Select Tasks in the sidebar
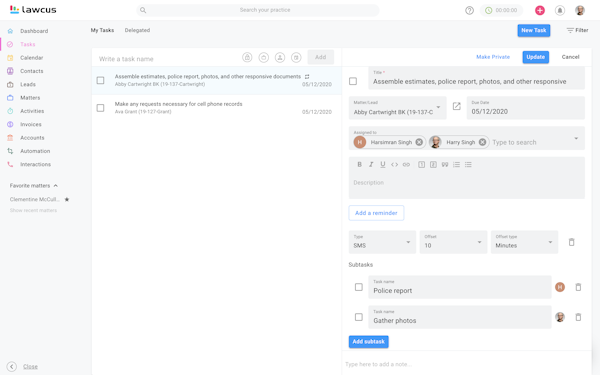600x375 pixels. click(28, 44)
